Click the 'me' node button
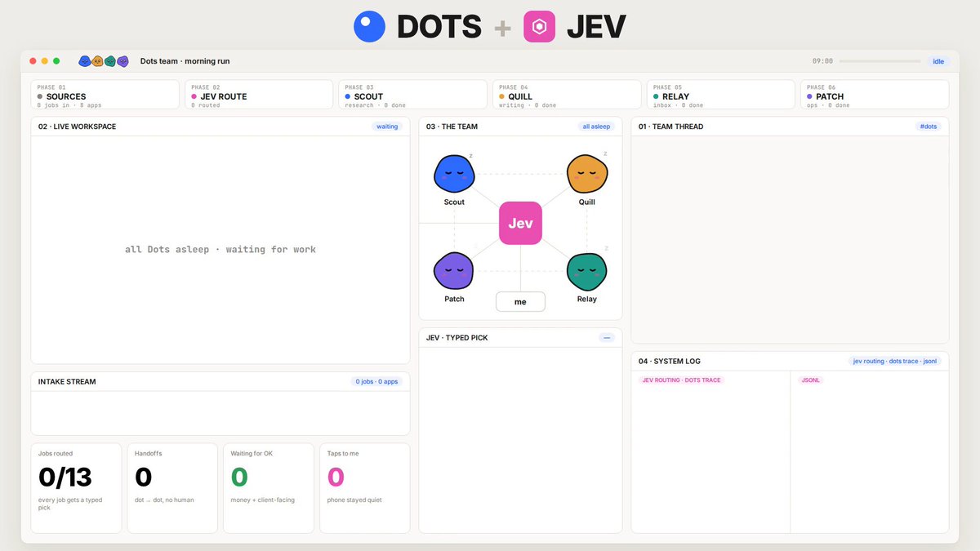The width and height of the screenshot is (980, 551). click(x=520, y=302)
